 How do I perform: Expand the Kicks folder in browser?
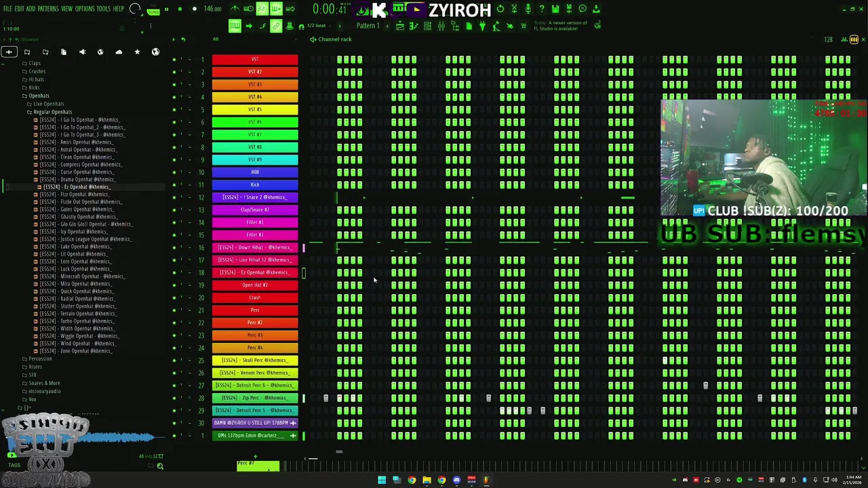tap(34, 87)
